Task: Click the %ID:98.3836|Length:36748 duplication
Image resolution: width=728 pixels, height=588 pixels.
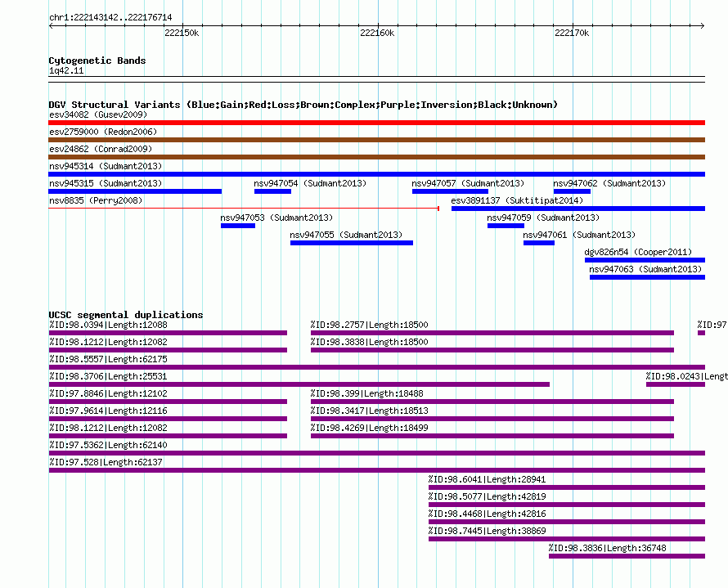Action: point(627,556)
